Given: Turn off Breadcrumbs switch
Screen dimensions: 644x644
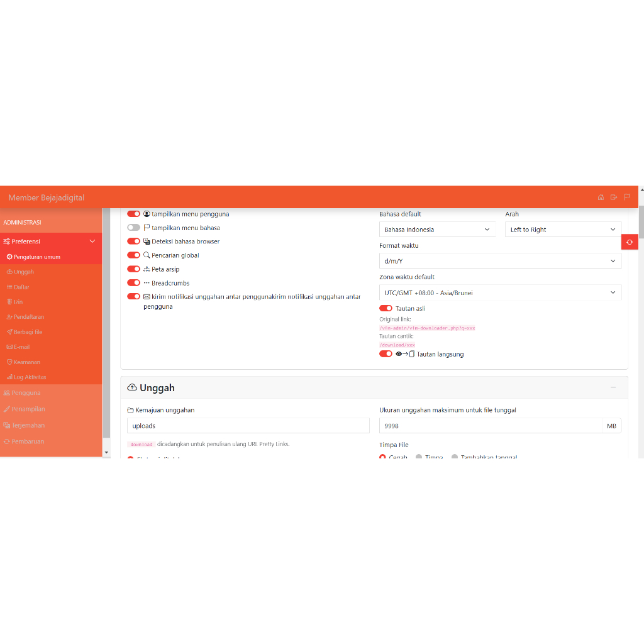Looking at the screenshot, I should 133,282.
